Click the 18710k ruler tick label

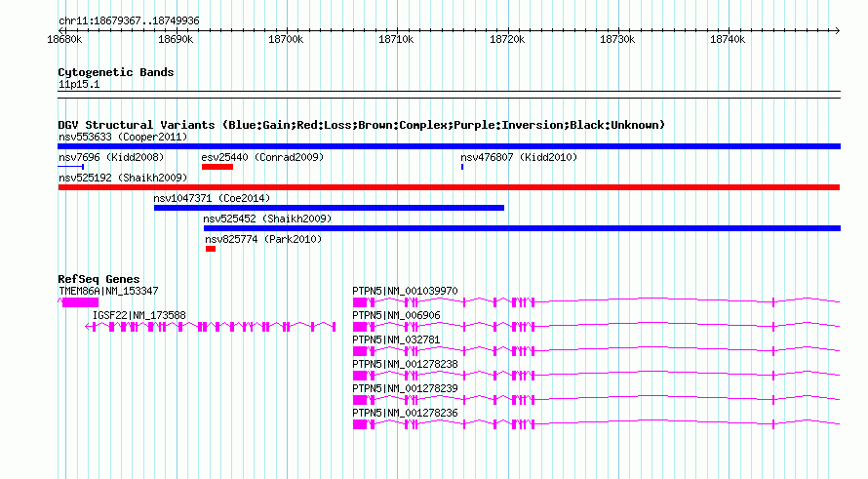coord(396,39)
